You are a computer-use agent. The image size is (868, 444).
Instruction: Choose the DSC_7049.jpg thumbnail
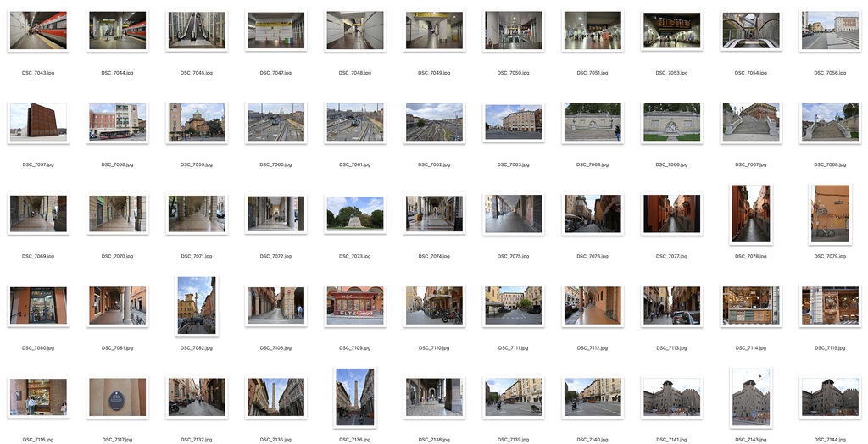434,31
